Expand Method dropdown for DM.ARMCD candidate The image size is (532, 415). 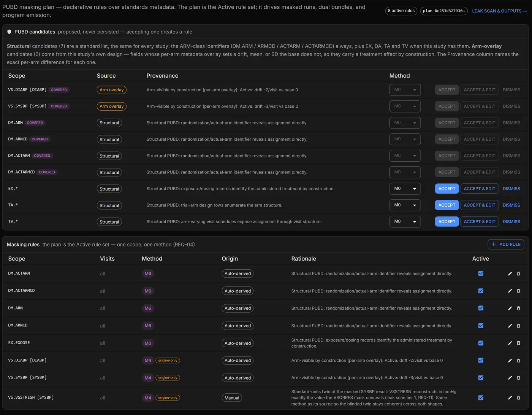coord(405,139)
